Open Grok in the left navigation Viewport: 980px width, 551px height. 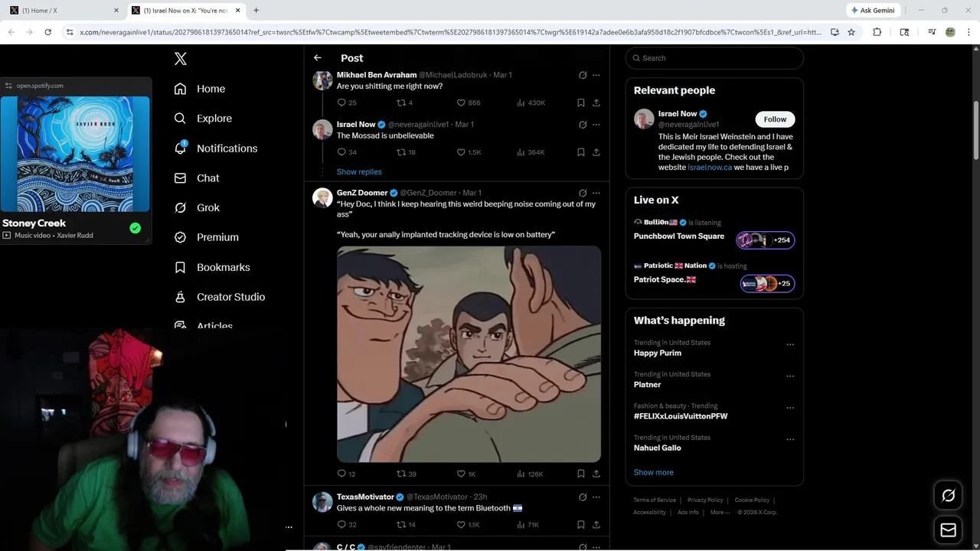click(x=197, y=207)
